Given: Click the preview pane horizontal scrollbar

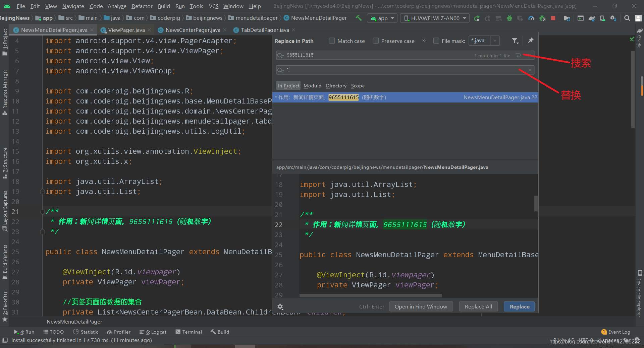Looking at the screenshot, I should (370, 296).
